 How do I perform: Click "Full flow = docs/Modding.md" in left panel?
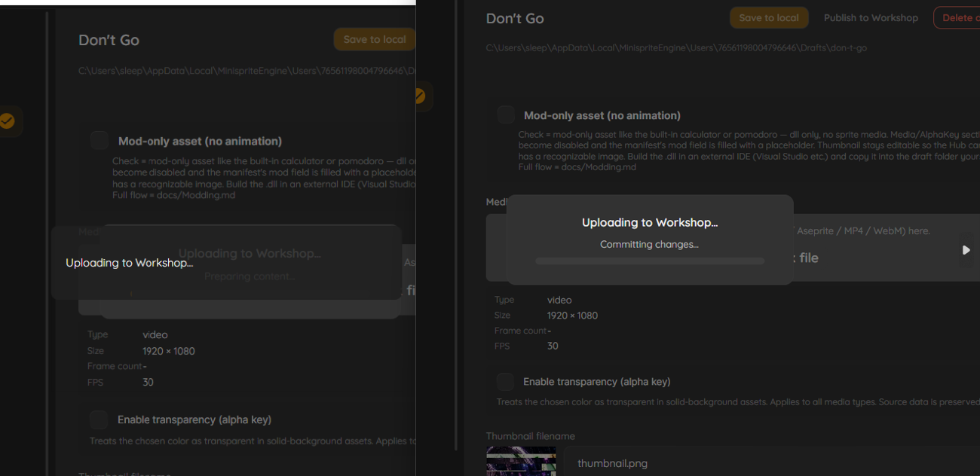pyautogui.click(x=174, y=195)
